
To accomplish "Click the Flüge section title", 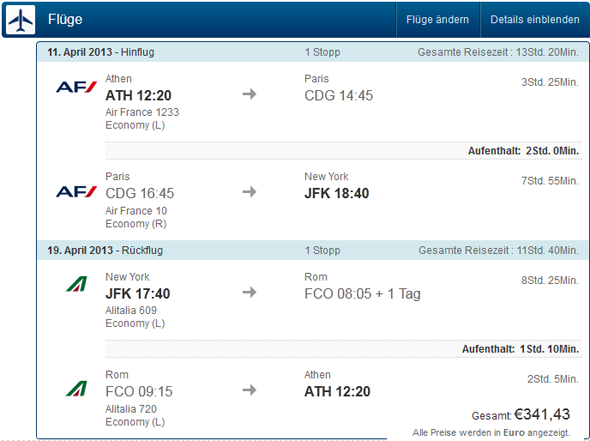I will coord(65,20).
